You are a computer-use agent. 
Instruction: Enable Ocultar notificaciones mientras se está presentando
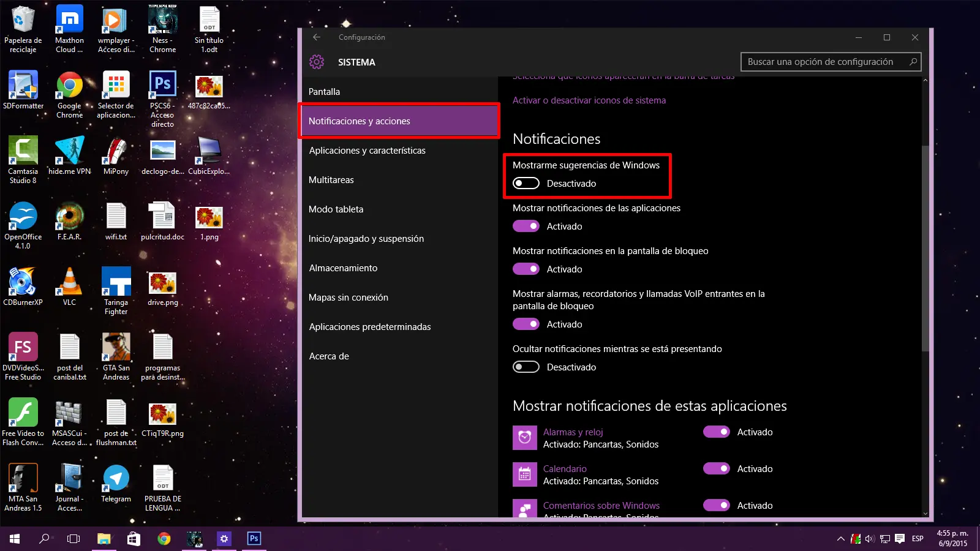(526, 367)
